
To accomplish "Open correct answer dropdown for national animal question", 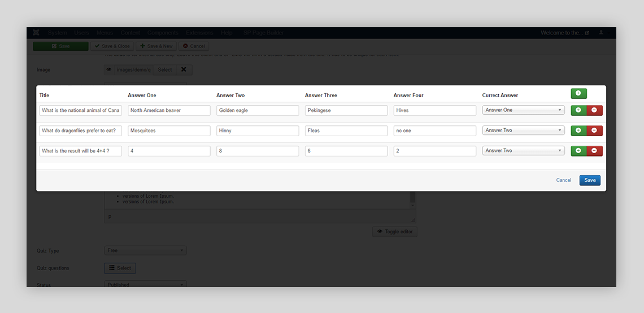I will (523, 110).
